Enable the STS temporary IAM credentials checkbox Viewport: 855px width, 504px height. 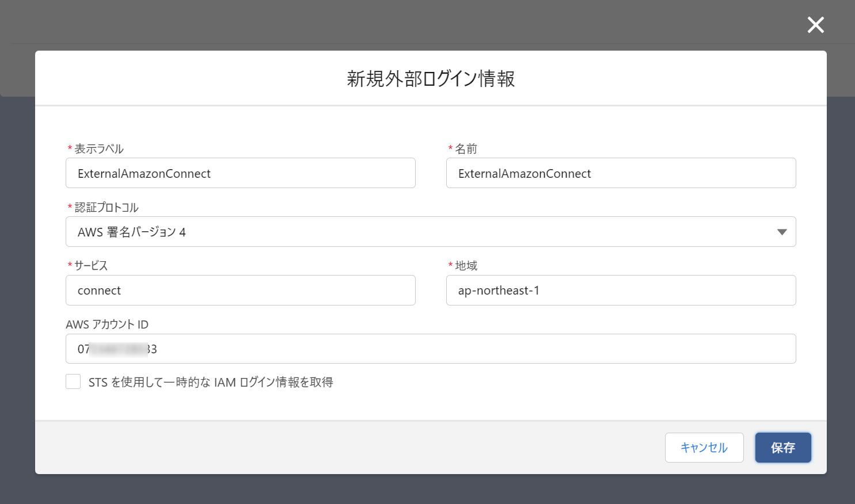coord(73,381)
